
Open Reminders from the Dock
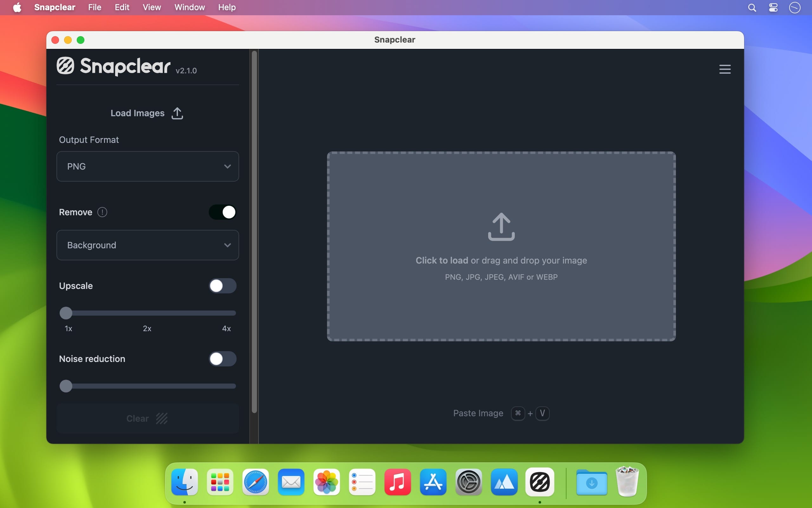(x=362, y=482)
